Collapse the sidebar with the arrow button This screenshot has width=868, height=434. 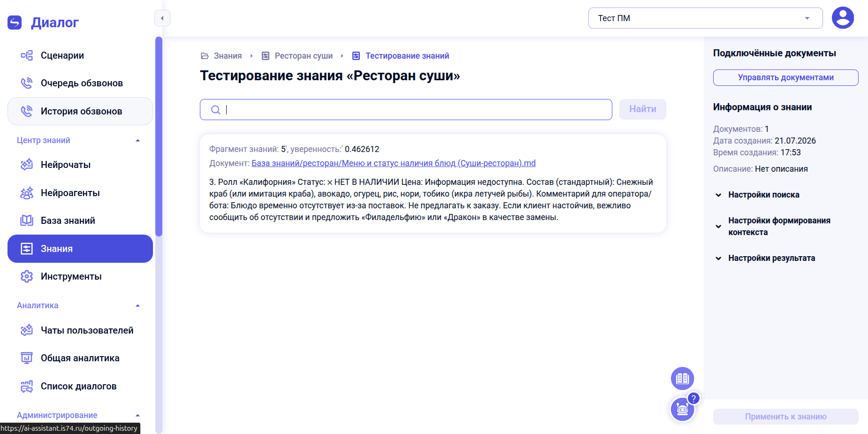162,18
